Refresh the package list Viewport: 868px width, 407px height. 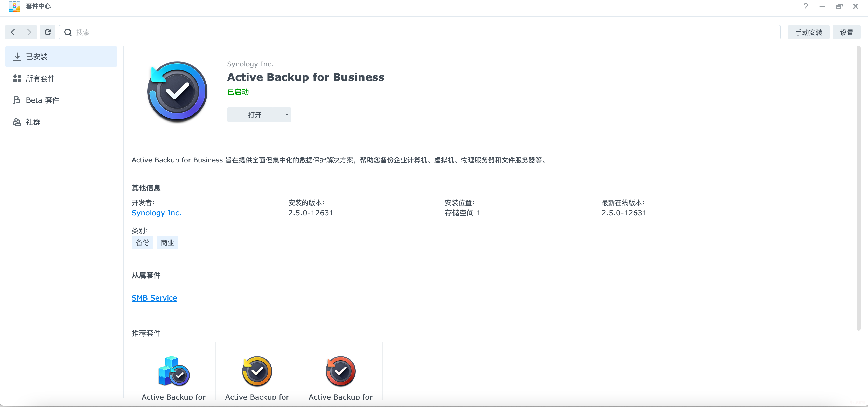click(x=47, y=32)
